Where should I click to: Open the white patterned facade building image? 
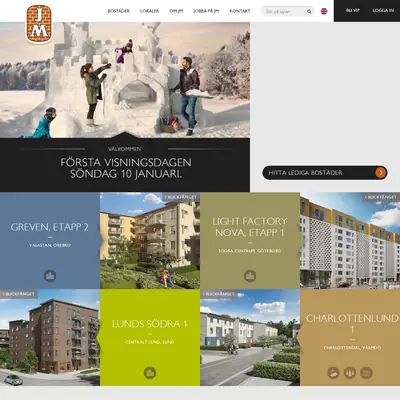point(350,241)
